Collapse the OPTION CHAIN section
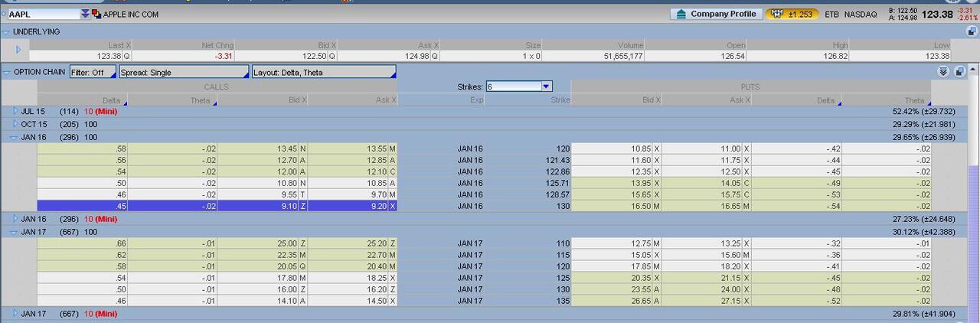The height and width of the screenshot is (323, 980). pyautogui.click(x=6, y=72)
